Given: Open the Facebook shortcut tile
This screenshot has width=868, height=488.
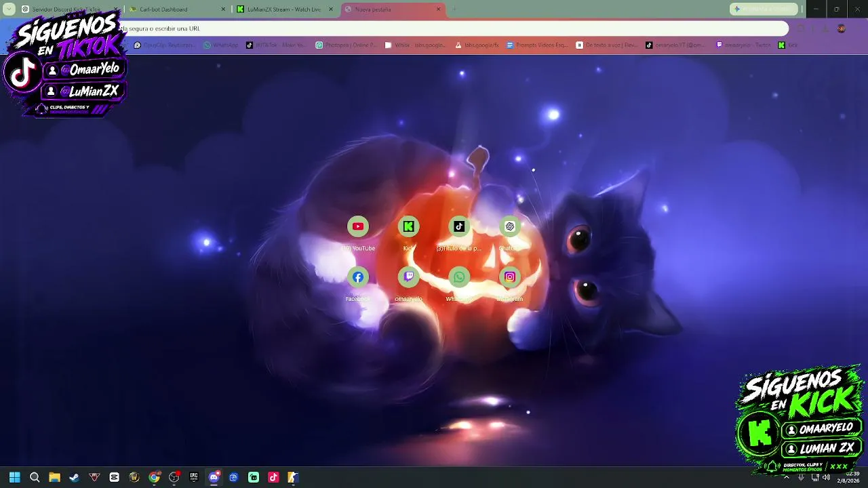Looking at the screenshot, I should point(358,283).
